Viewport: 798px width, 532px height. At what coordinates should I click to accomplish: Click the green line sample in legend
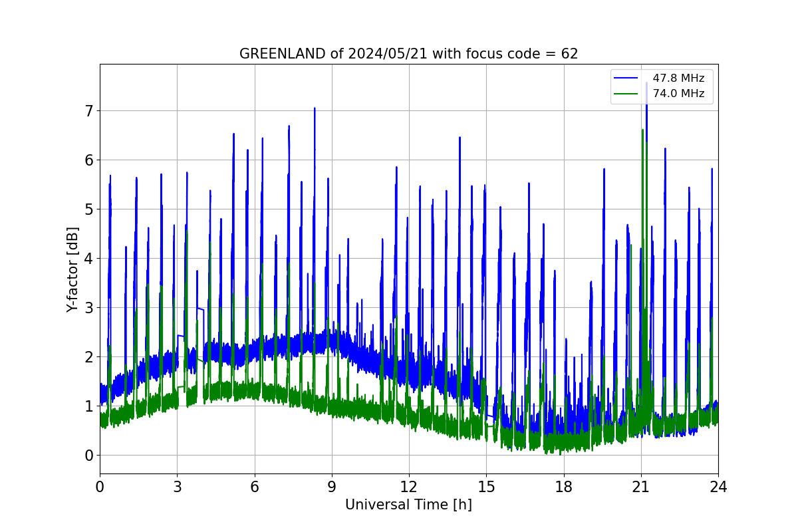[x=627, y=94]
